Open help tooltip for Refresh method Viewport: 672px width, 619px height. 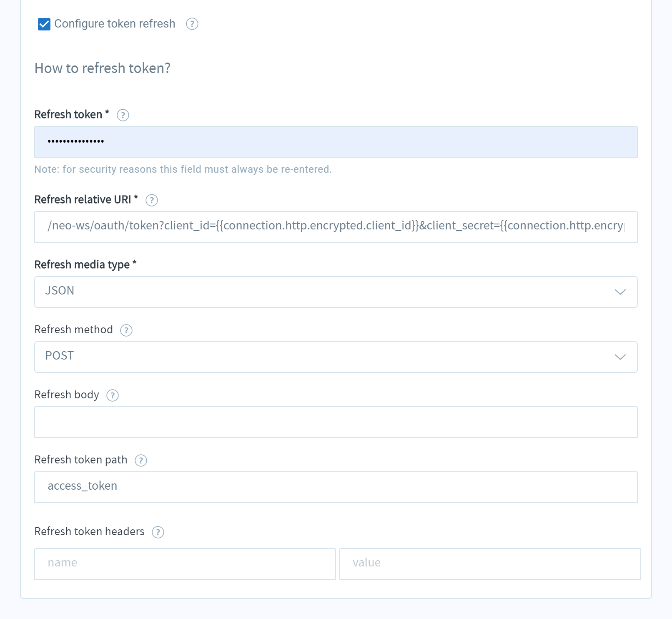(x=126, y=330)
